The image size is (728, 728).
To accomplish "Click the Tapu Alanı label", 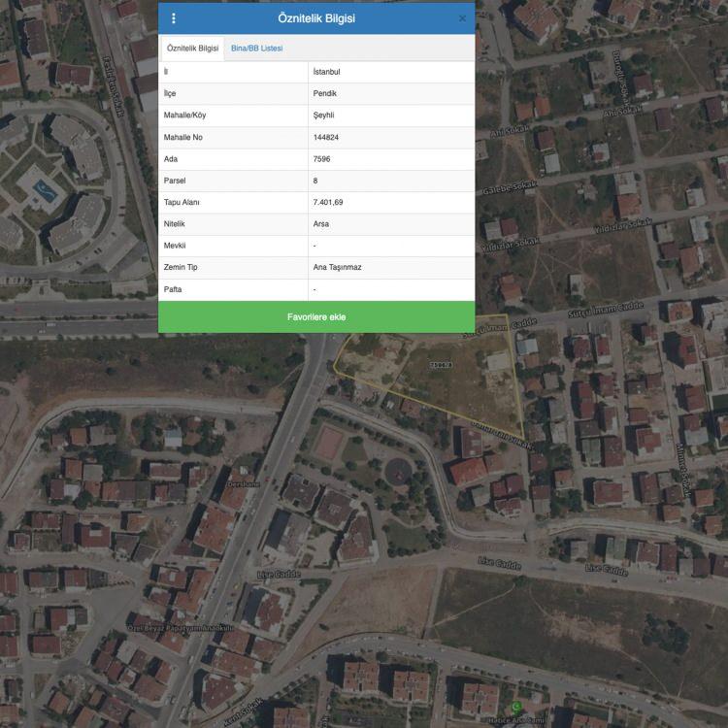I will click(182, 202).
